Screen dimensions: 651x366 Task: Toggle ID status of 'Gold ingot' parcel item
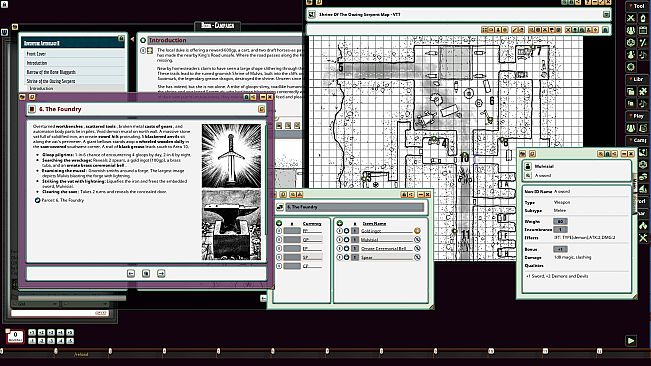tap(346, 231)
